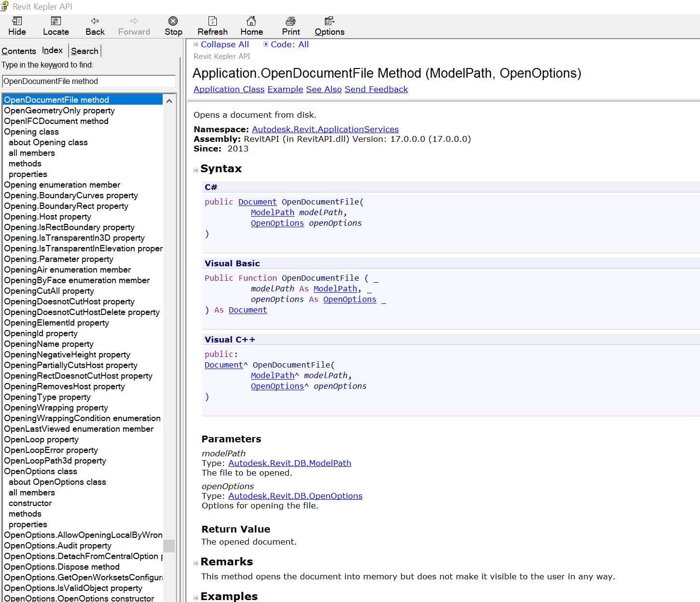This screenshot has width=700, height=602.
Task: Go to the Home page
Action: [x=252, y=21]
